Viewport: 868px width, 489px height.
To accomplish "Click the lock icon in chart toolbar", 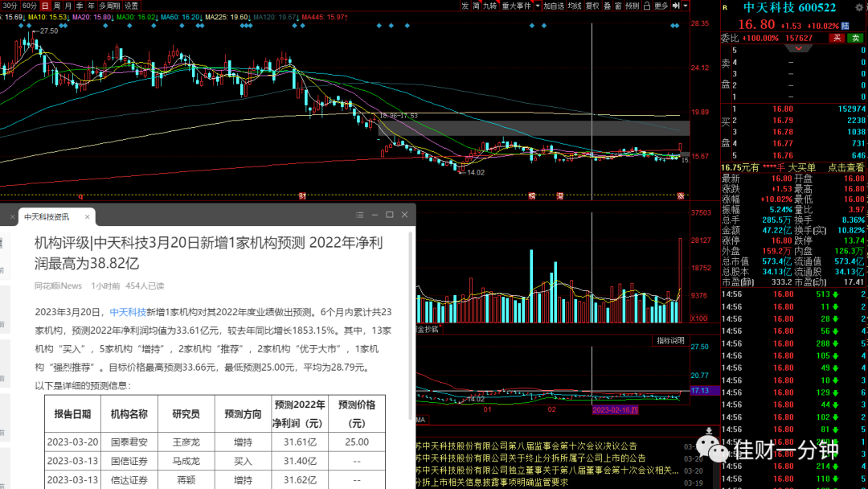I will [x=646, y=6].
